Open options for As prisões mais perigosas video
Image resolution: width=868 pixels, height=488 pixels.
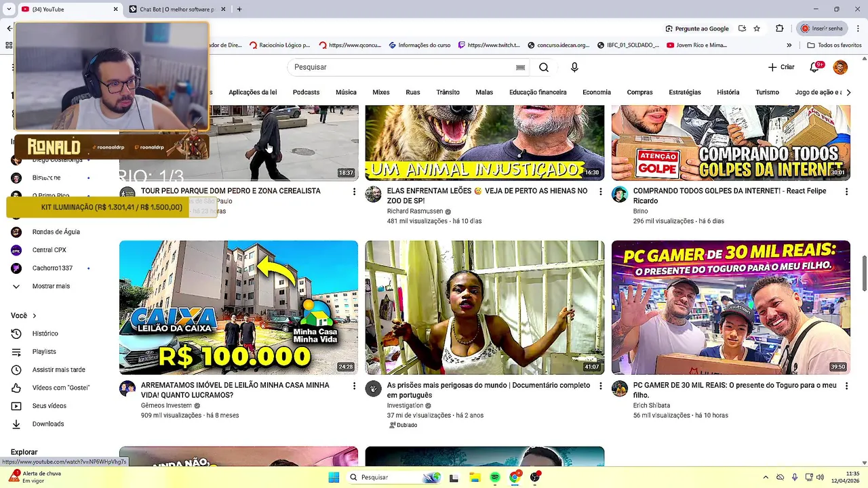(x=600, y=386)
